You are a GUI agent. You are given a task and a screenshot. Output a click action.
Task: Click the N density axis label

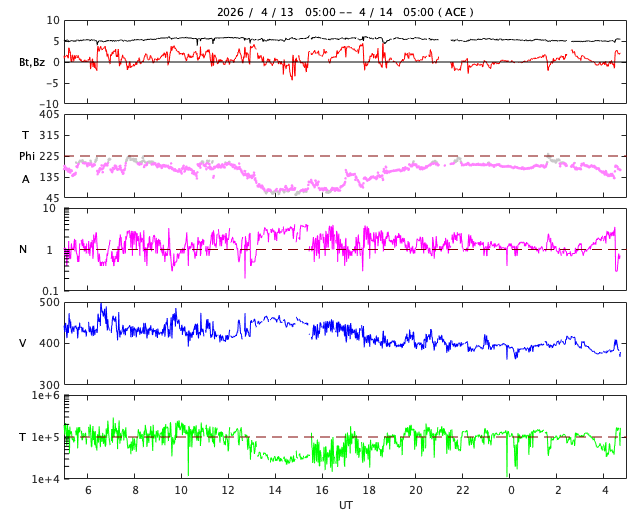coord(24,249)
